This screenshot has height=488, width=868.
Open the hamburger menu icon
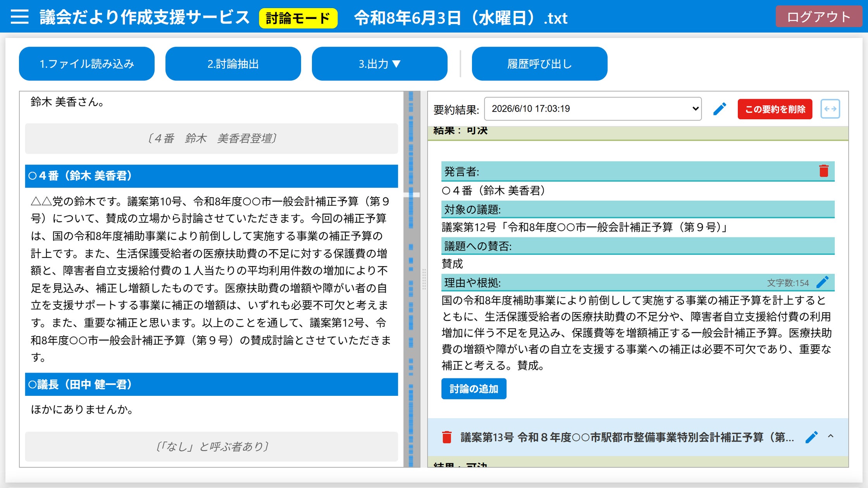point(19,17)
